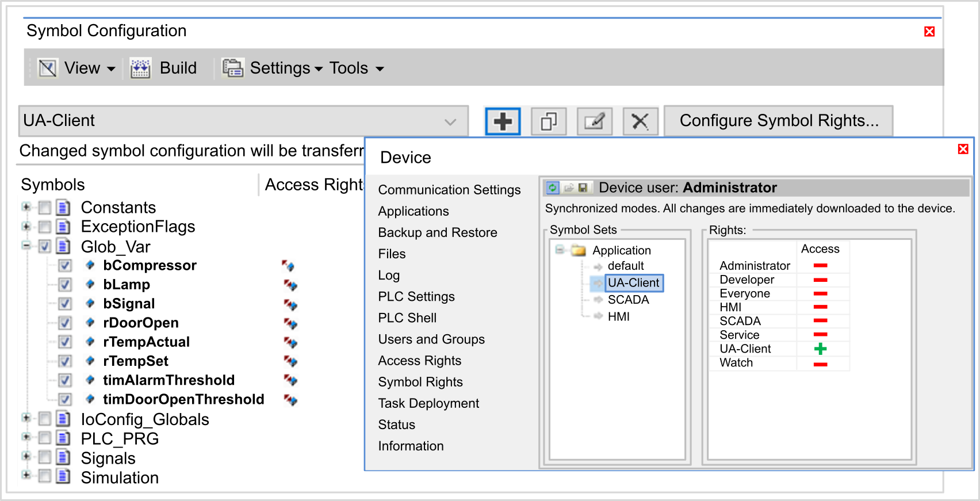The image size is (980, 501).
Task: Click the delete symbol set X icon
Action: [640, 121]
